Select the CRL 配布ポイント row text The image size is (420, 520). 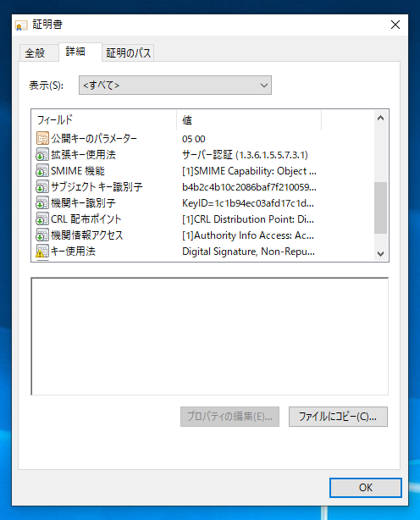tap(86, 219)
